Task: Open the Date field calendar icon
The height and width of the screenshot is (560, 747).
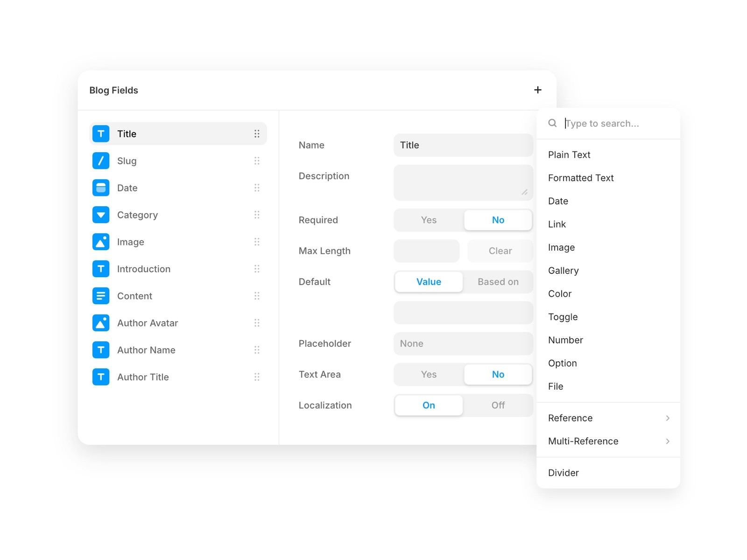Action: click(101, 188)
